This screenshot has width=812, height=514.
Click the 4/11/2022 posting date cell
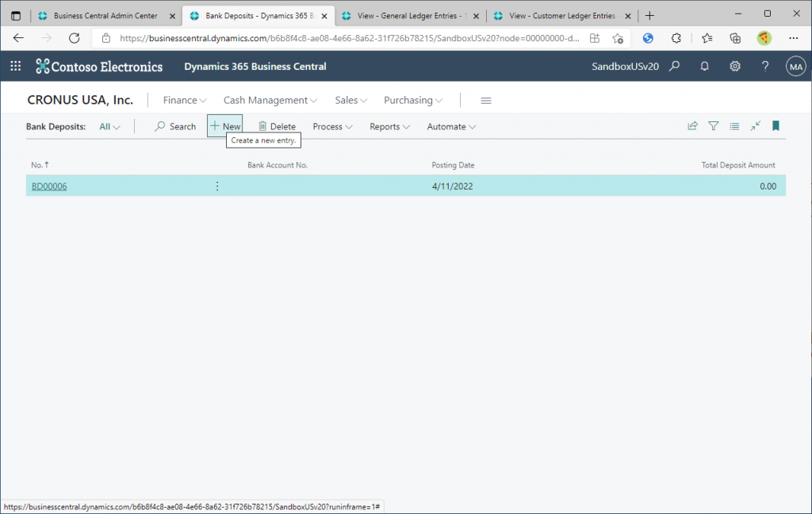453,186
